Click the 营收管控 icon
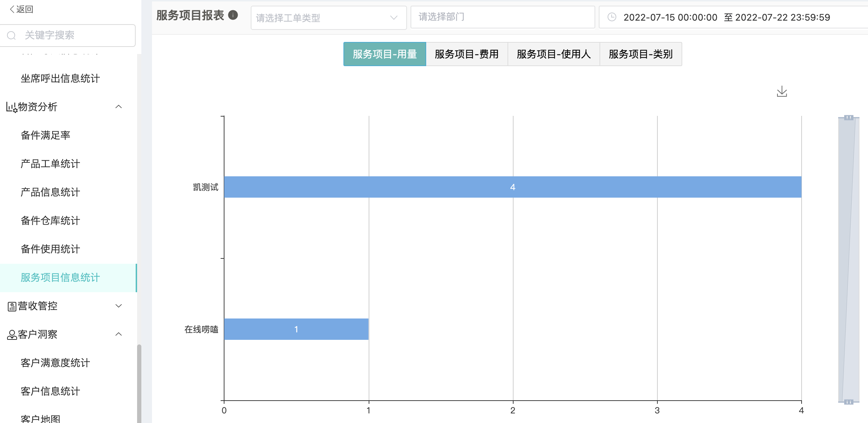 12,306
